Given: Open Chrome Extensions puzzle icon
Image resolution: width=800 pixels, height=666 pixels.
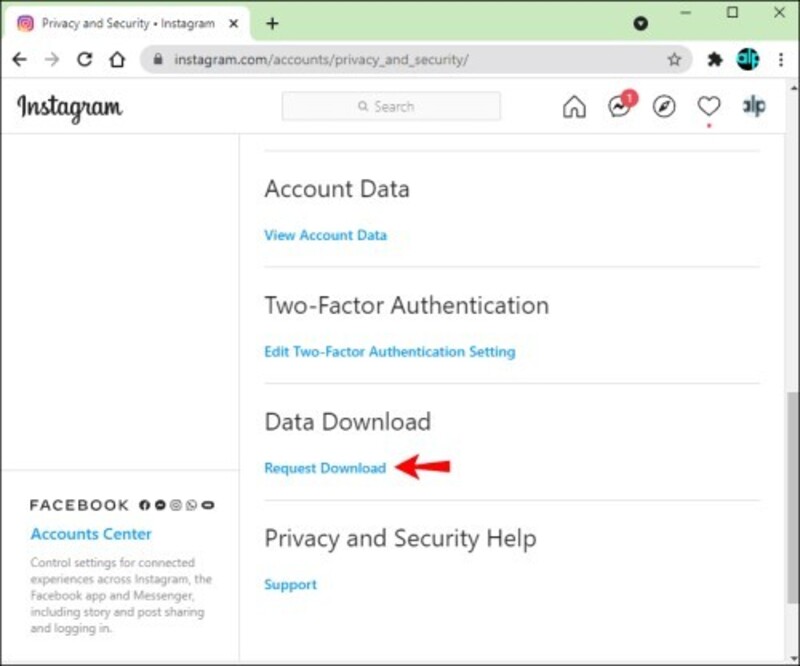Looking at the screenshot, I should point(715,60).
